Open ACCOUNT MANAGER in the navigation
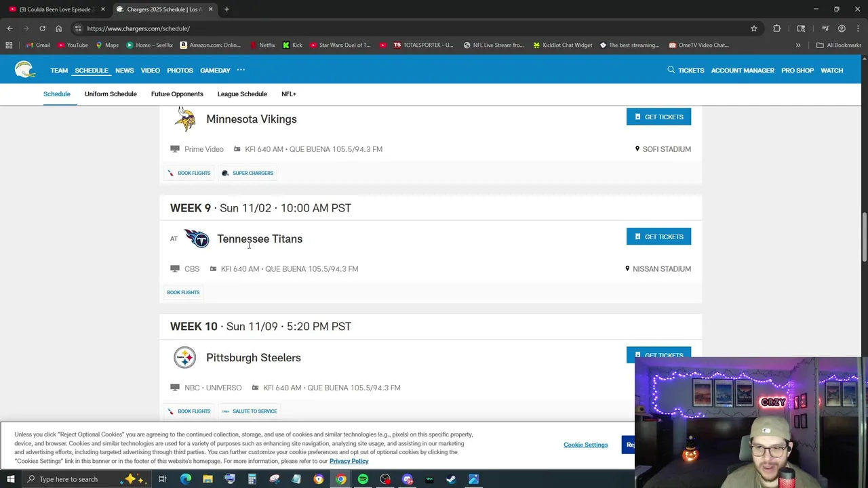 pyautogui.click(x=743, y=70)
